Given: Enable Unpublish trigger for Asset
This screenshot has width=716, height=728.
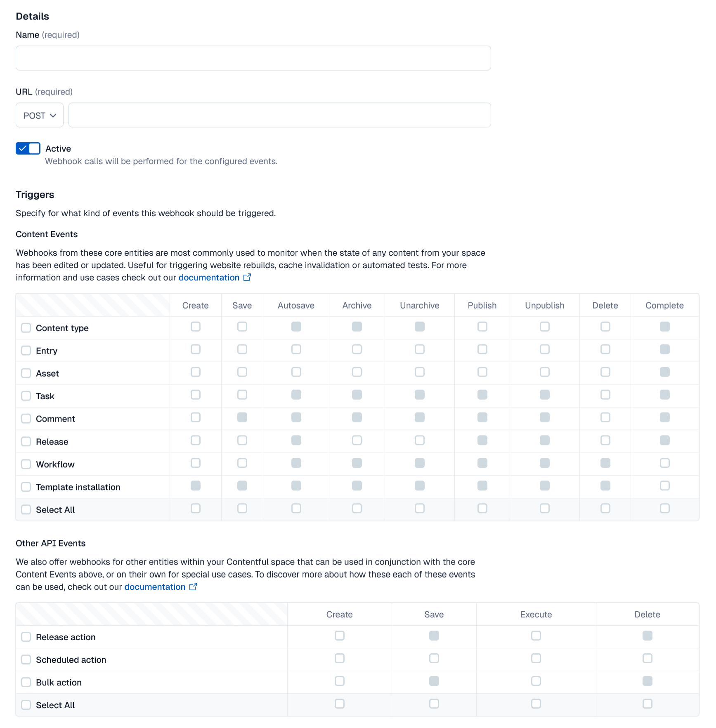Looking at the screenshot, I should click(x=544, y=372).
